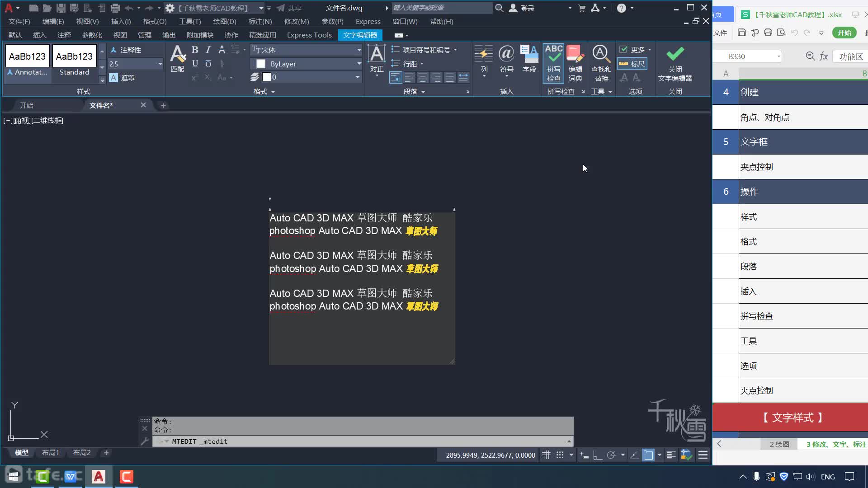The width and height of the screenshot is (868, 488).
Task: Toggle the drawing grid display in status bar
Action: point(546,455)
